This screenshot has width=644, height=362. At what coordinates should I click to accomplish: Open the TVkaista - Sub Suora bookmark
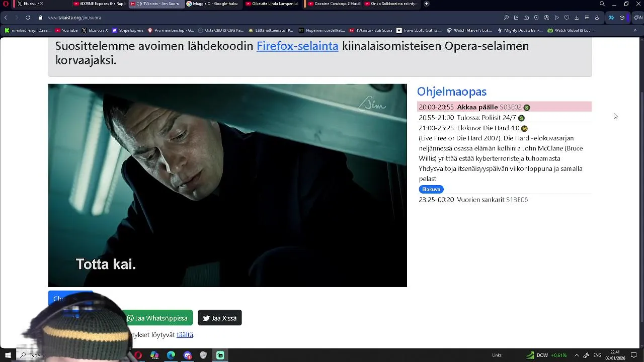[x=371, y=30]
